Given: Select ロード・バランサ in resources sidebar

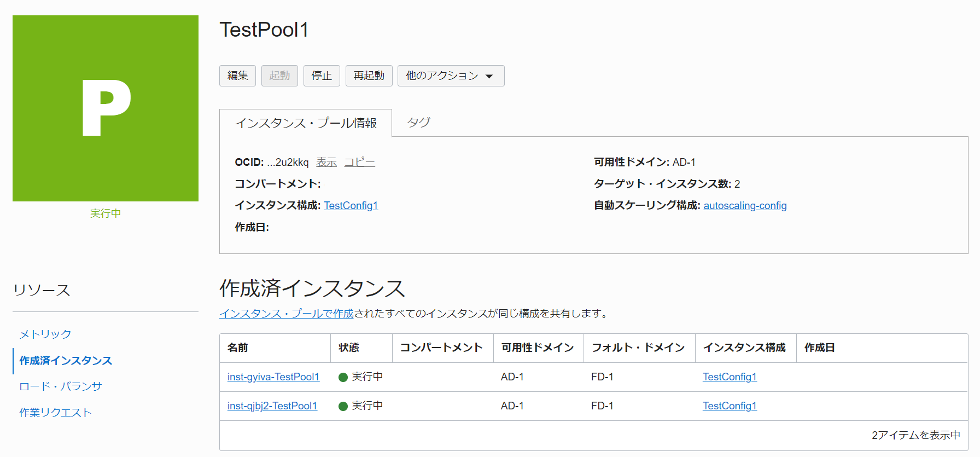Looking at the screenshot, I should 60,386.
